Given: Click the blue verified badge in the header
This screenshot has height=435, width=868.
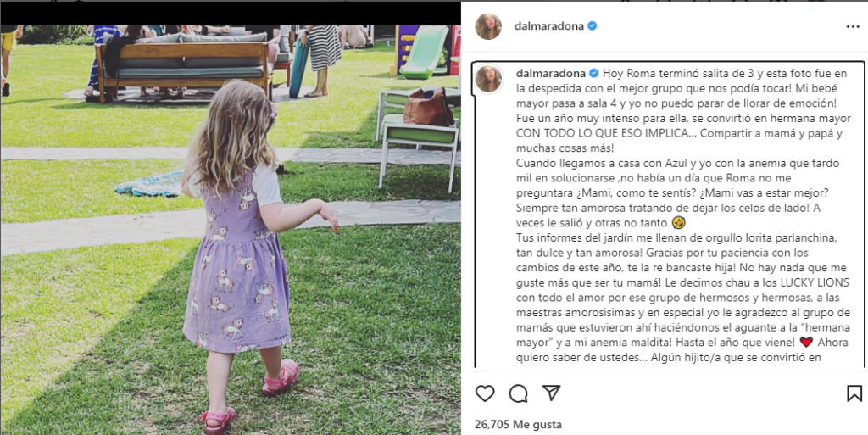Looking at the screenshot, I should [593, 26].
